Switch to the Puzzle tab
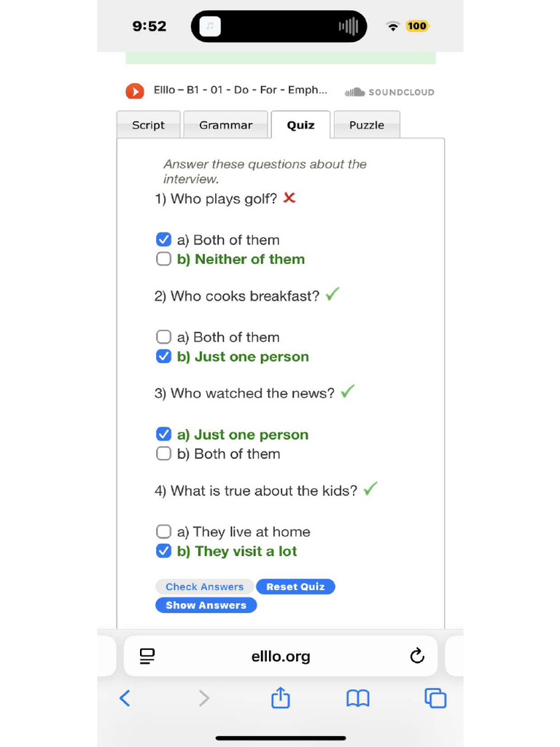 [x=366, y=125]
